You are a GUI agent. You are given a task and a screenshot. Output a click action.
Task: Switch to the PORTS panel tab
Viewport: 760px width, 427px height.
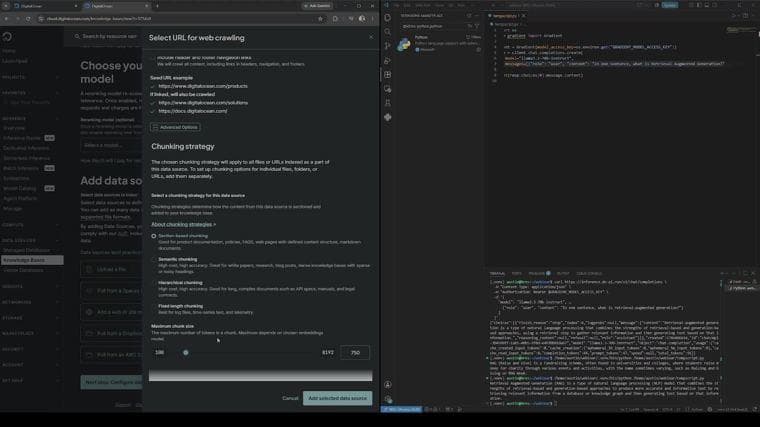[517, 273]
